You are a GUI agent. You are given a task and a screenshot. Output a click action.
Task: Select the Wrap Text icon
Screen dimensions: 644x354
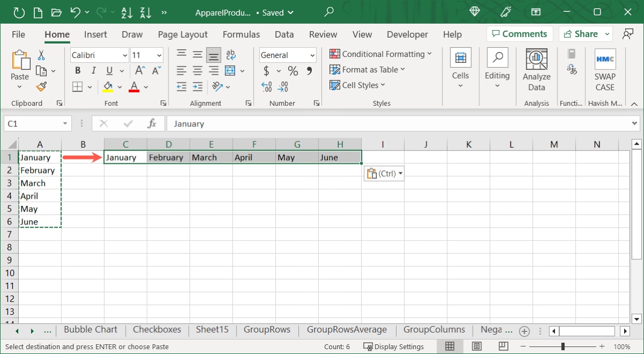coord(231,54)
